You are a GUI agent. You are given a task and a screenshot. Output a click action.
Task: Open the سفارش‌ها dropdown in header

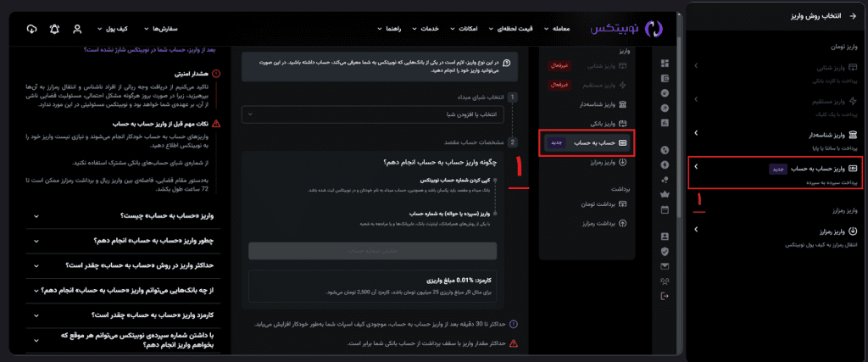pyautogui.click(x=161, y=29)
